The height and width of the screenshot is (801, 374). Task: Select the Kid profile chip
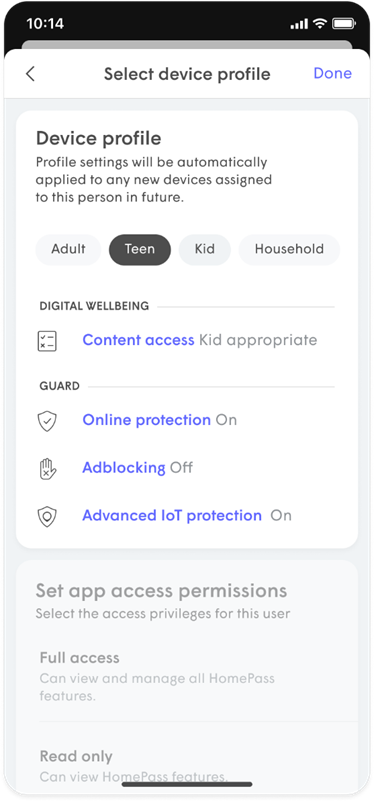point(204,249)
